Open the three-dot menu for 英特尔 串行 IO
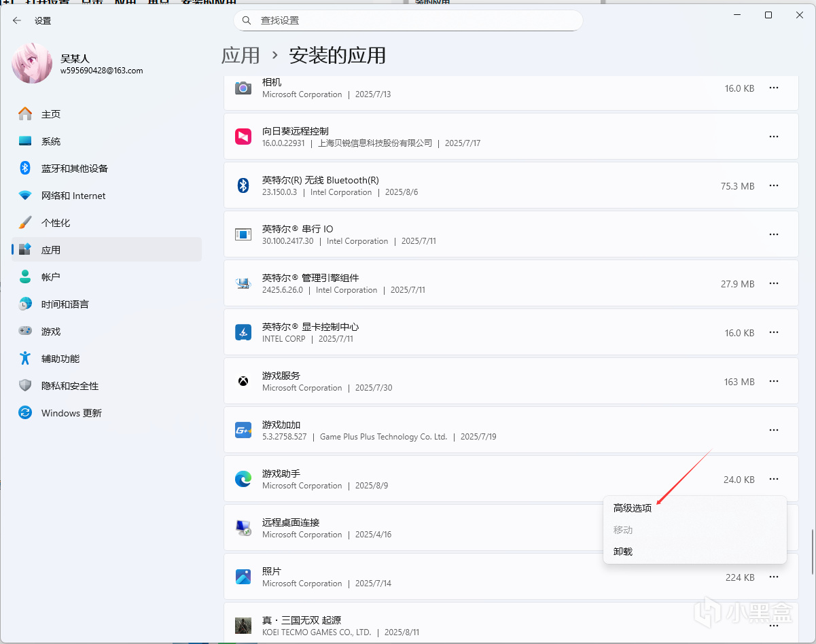The image size is (816, 644). coord(773,234)
